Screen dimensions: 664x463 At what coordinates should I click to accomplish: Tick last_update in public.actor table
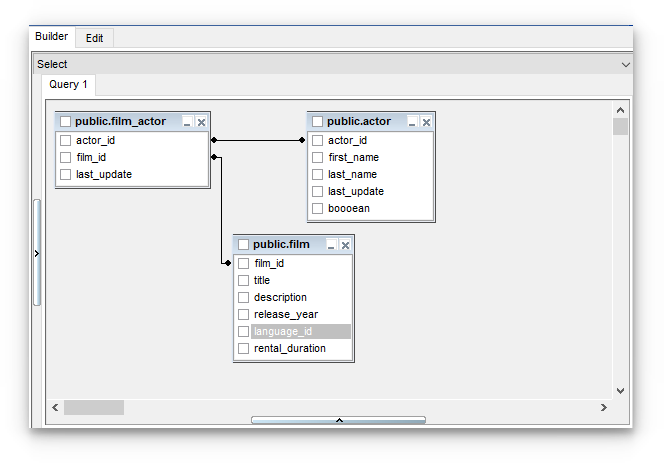[317, 191]
